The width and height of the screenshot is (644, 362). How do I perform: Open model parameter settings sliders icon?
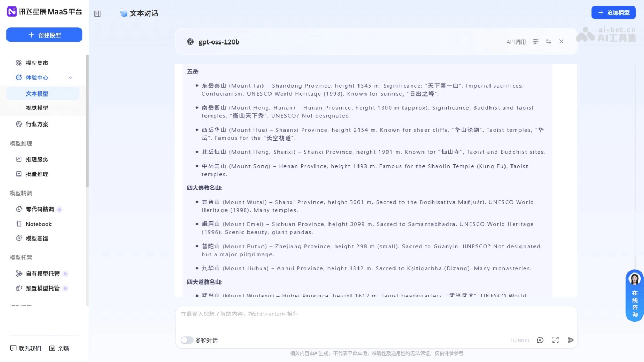[x=536, y=41]
